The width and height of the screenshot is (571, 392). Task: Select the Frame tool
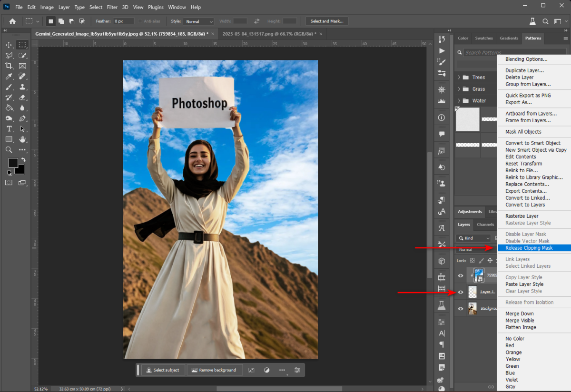22,66
